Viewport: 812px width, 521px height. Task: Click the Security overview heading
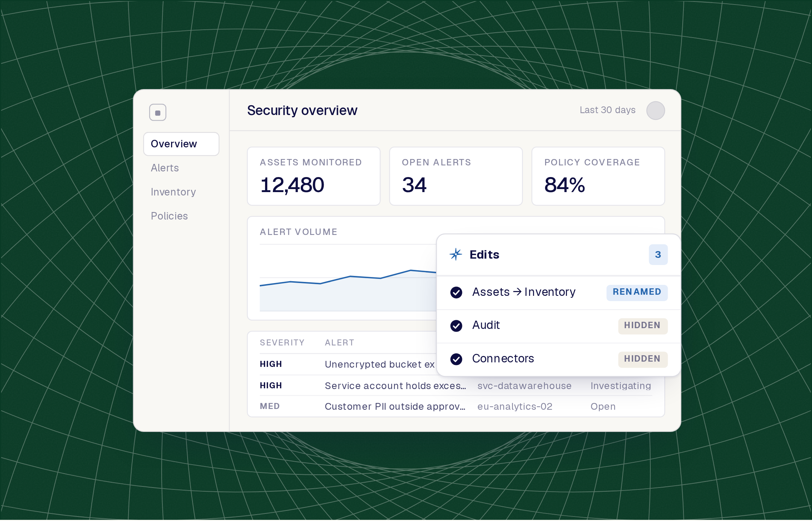302,111
